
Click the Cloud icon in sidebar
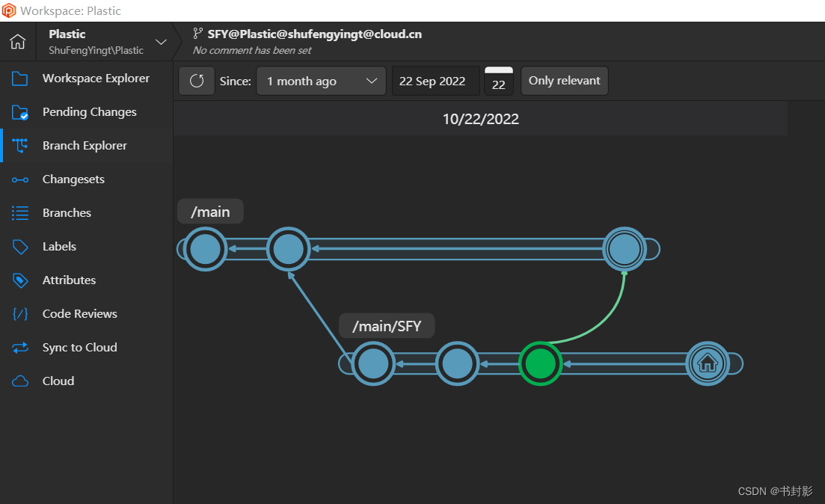pos(20,381)
